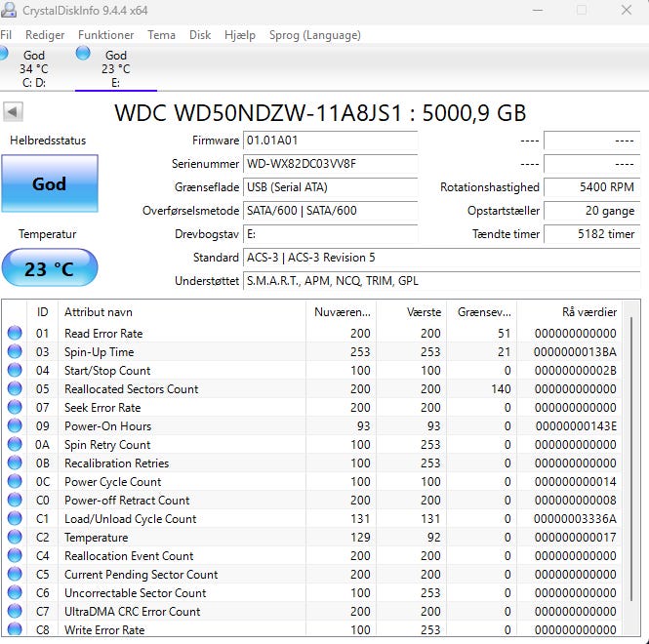Image resolution: width=649 pixels, height=644 pixels.
Task: Click the status orb for Seek Error Rate
Action: 15,407
